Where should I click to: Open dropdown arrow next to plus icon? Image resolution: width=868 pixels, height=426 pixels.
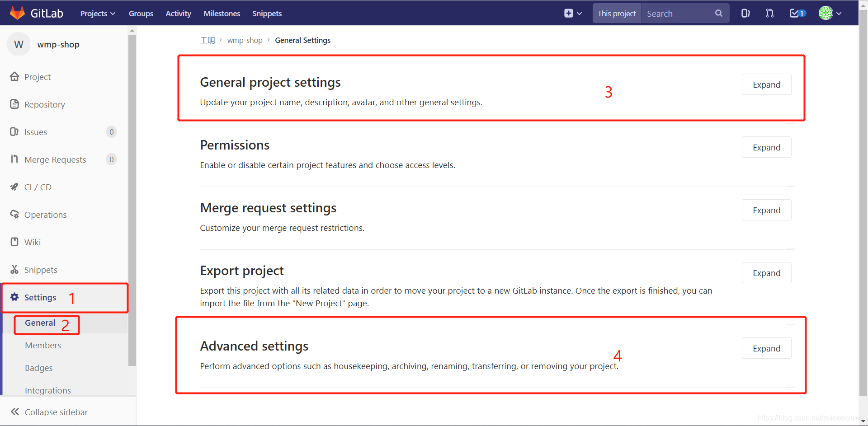click(x=579, y=14)
